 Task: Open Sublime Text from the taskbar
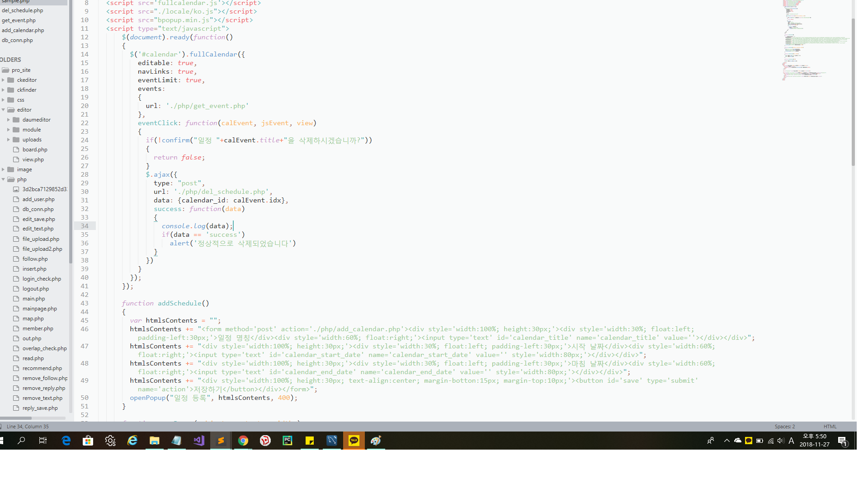point(221,441)
